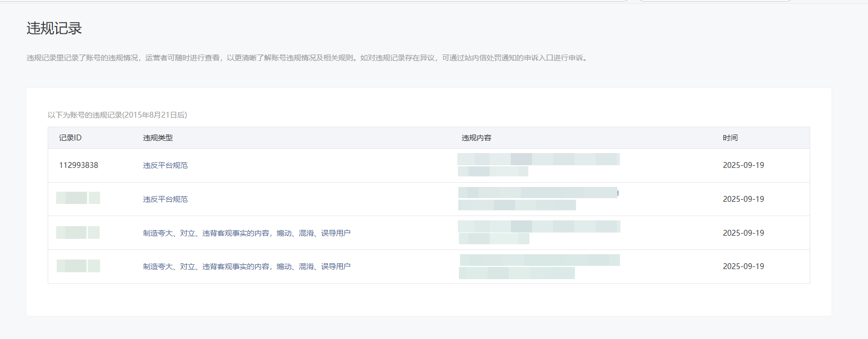The width and height of the screenshot is (868, 339).
Task: Click blurred violation content in fourth row
Action: coord(538,266)
